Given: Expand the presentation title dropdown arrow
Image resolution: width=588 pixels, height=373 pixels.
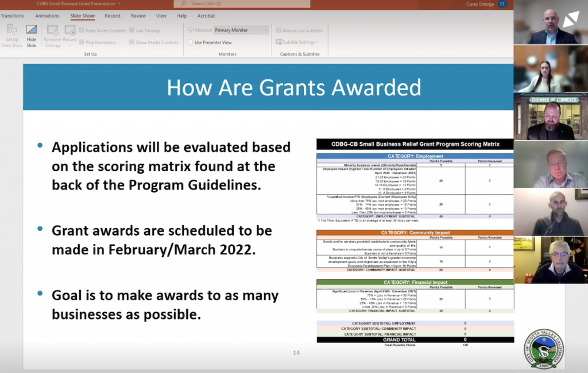Looking at the screenshot, I should pos(119,3).
